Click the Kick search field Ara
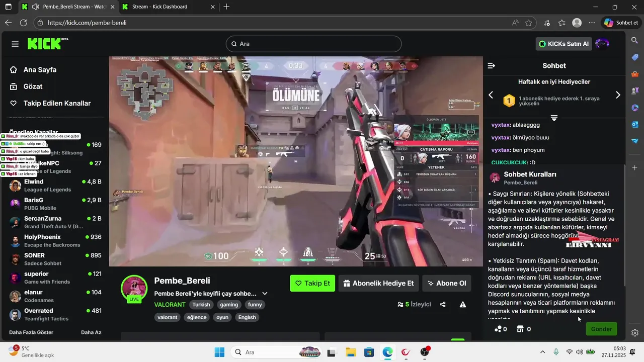 pyautogui.click(x=313, y=44)
